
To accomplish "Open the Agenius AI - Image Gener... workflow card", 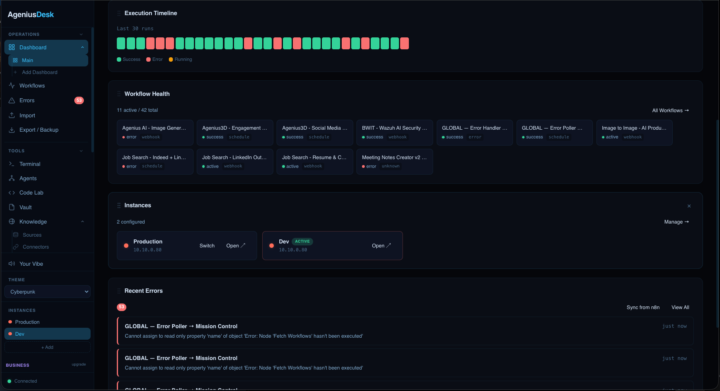I will click(155, 133).
